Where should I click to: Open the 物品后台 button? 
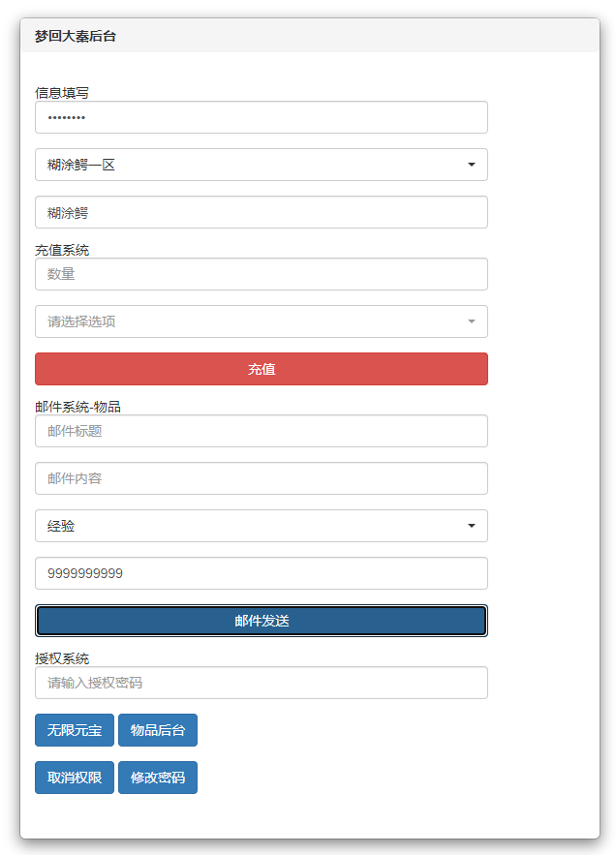coord(158,731)
